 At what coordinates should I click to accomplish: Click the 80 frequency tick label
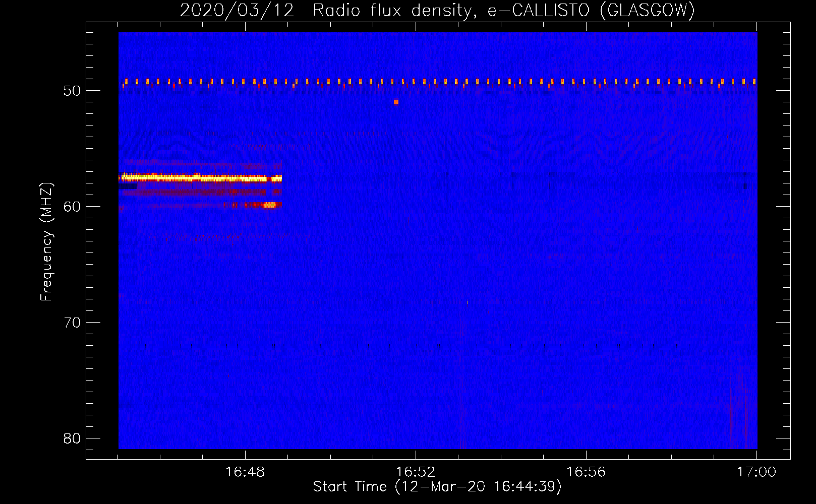(x=72, y=438)
